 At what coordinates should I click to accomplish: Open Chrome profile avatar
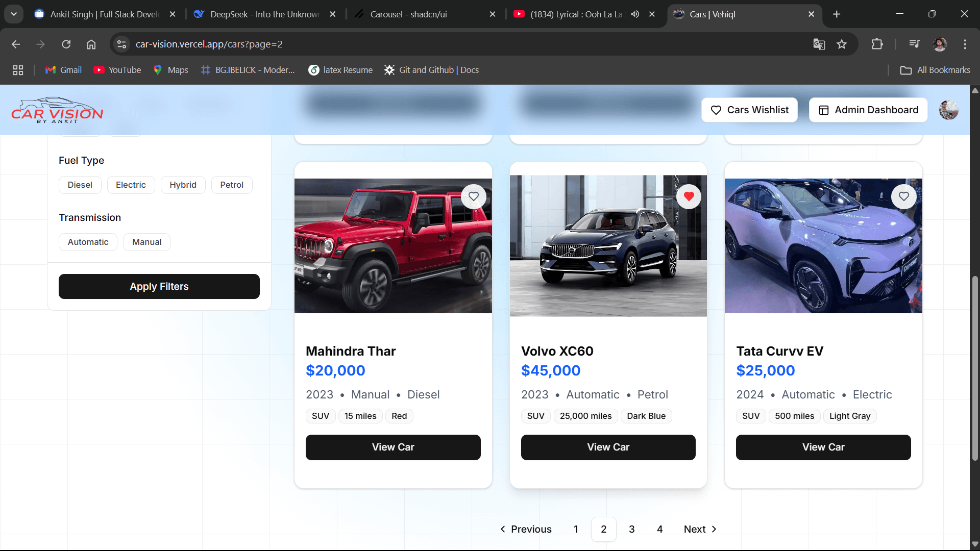pyautogui.click(x=940, y=44)
